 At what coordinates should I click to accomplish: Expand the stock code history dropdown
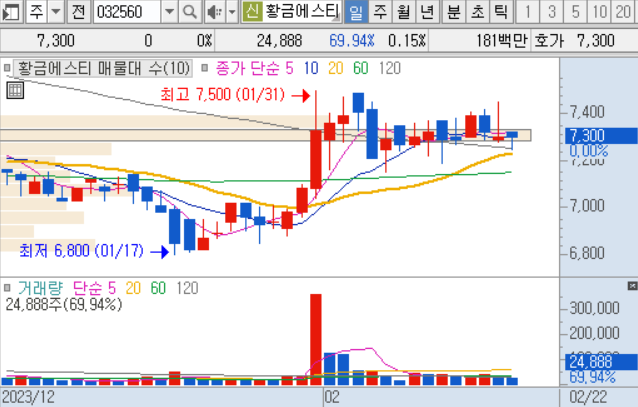(x=169, y=12)
